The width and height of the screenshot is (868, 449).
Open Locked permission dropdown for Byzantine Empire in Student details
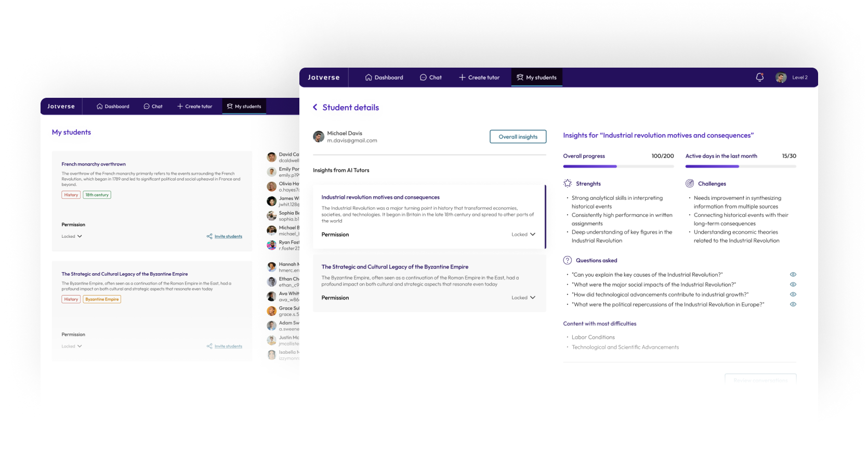pyautogui.click(x=523, y=298)
